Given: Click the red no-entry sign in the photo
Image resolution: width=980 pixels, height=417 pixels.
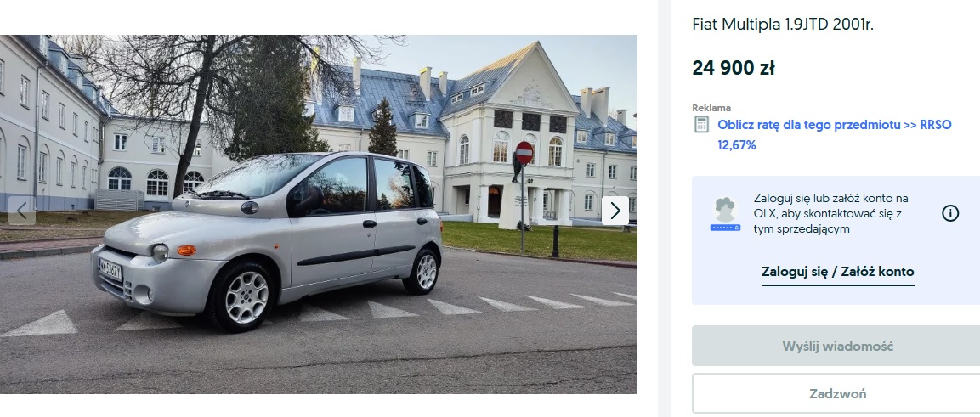Looking at the screenshot, I should coord(524,152).
